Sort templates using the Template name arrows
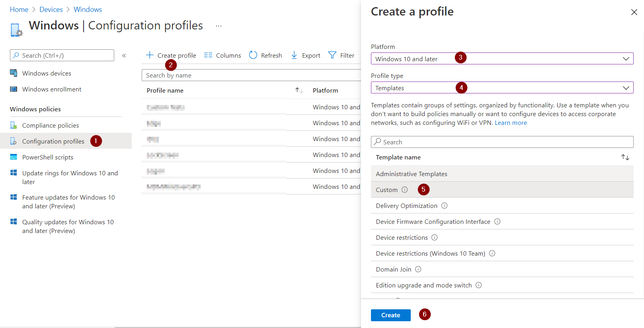The image size is (644, 328). point(625,157)
